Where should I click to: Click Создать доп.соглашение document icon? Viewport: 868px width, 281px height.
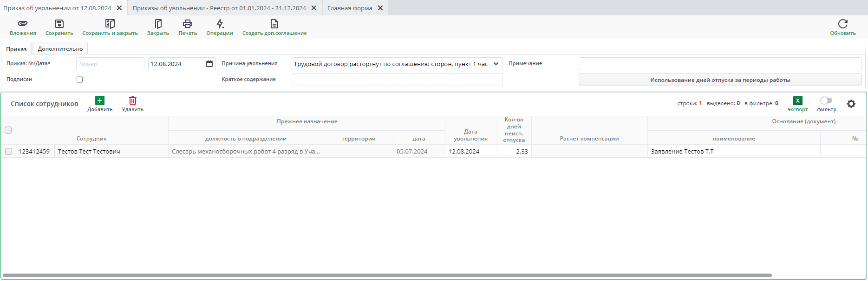click(x=274, y=24)
